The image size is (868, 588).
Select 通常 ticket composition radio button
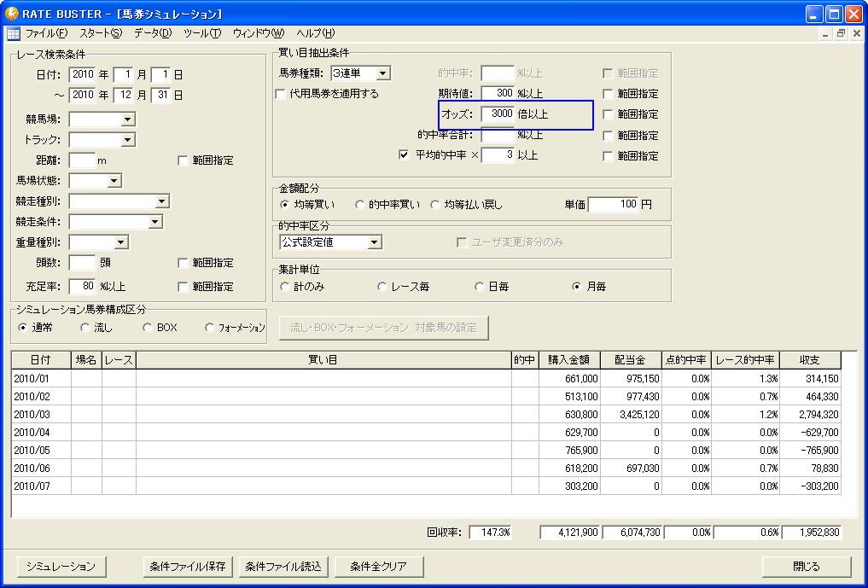click(23, 328)
